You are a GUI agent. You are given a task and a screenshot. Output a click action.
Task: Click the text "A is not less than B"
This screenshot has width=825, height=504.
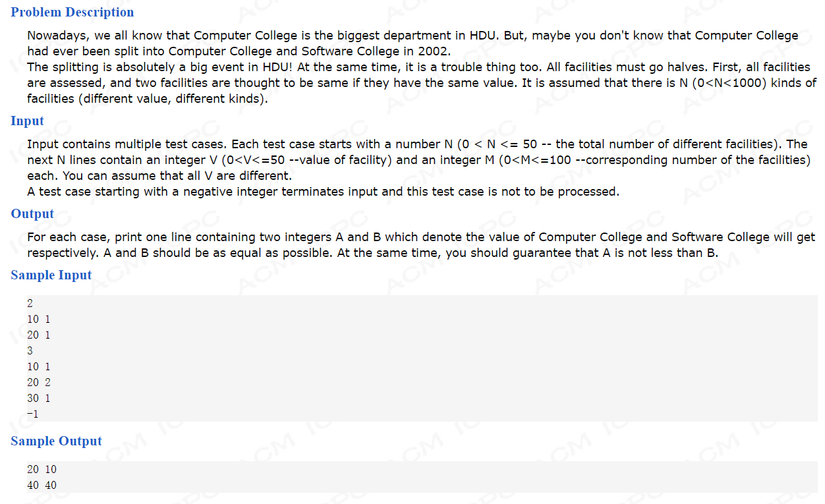tap(659, 253)
